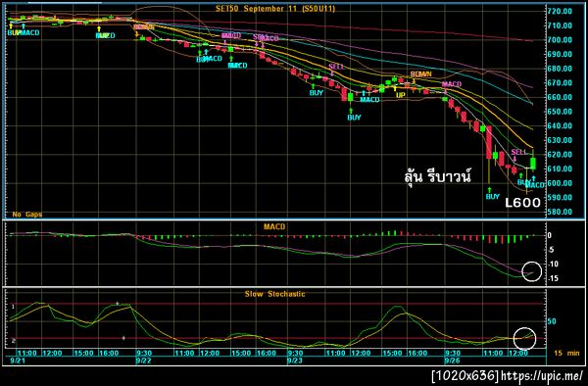The width and height of the screenshot is (588, 386).
Task: Click the 9:30 time label above 9/26
Action: (452, 353)
